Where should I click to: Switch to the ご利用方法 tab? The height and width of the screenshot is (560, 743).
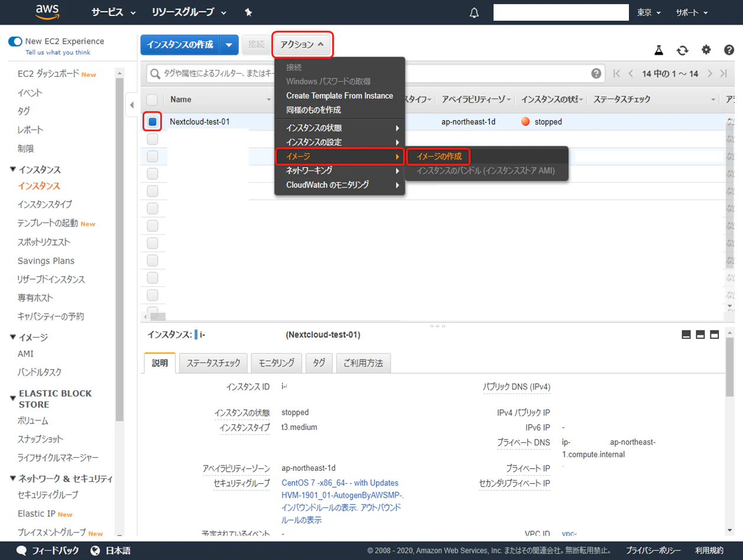(x=364, y=363)
